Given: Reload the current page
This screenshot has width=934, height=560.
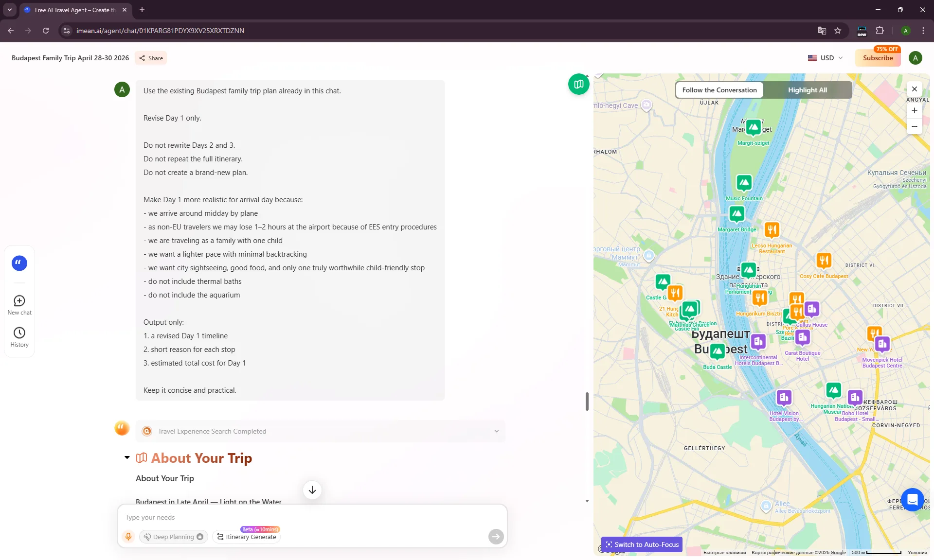Looking at the screenshot, I should click(46, 31).
